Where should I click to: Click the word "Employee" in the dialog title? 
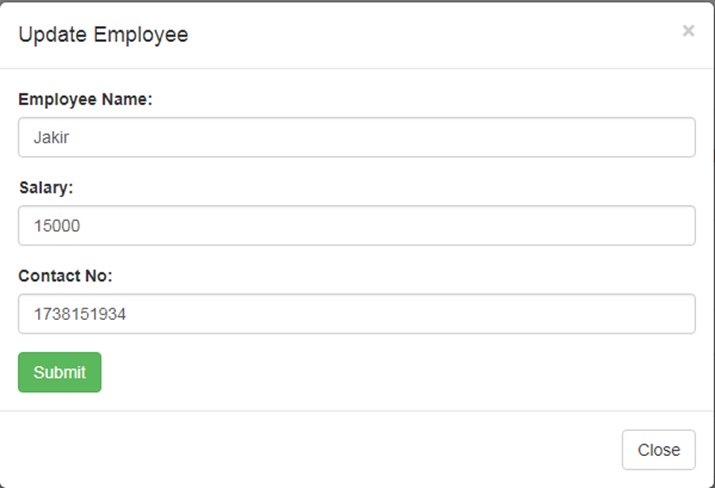(140, 35)
